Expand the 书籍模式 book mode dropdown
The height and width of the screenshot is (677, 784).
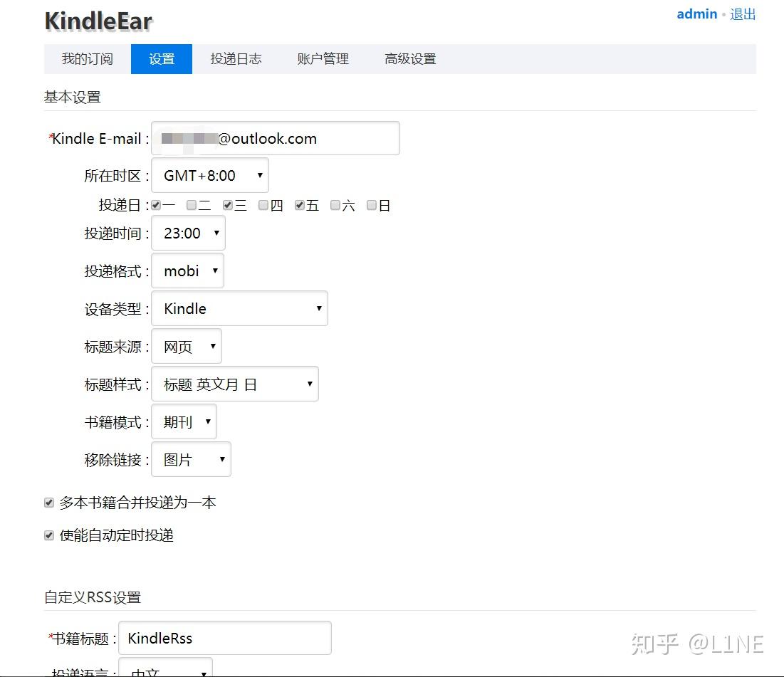click(184, 421)
